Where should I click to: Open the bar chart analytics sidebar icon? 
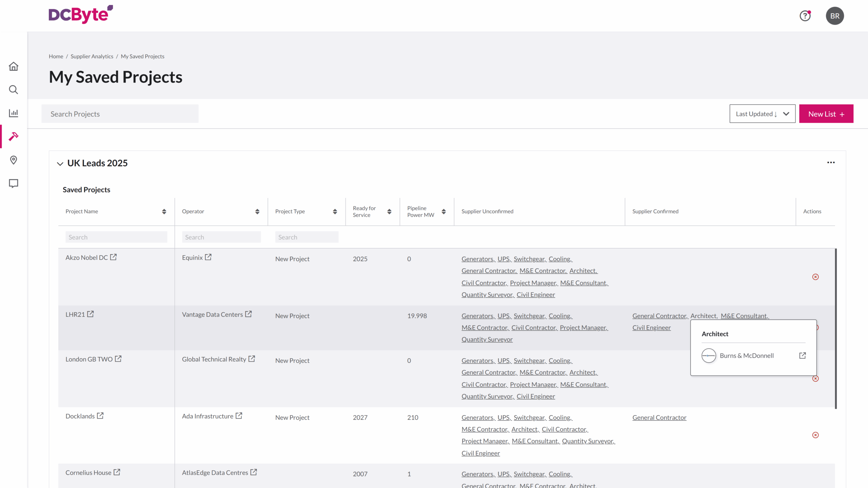(14, 113)
